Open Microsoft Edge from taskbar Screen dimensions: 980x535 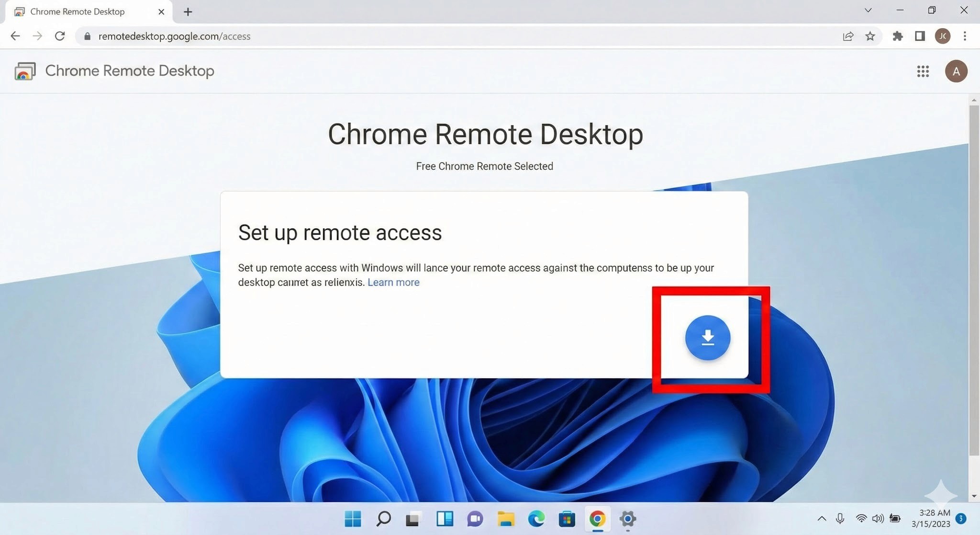click(536, 519)
